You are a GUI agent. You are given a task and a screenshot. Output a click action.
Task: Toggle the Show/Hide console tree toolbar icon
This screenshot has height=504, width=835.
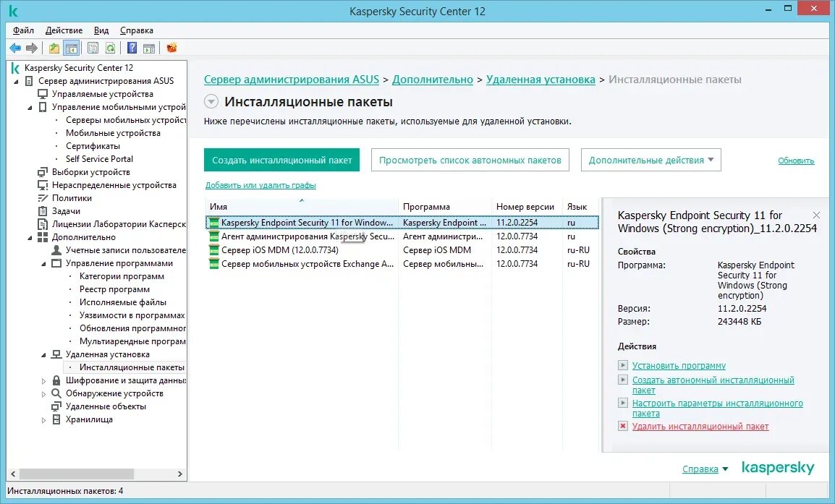point(71,48)
